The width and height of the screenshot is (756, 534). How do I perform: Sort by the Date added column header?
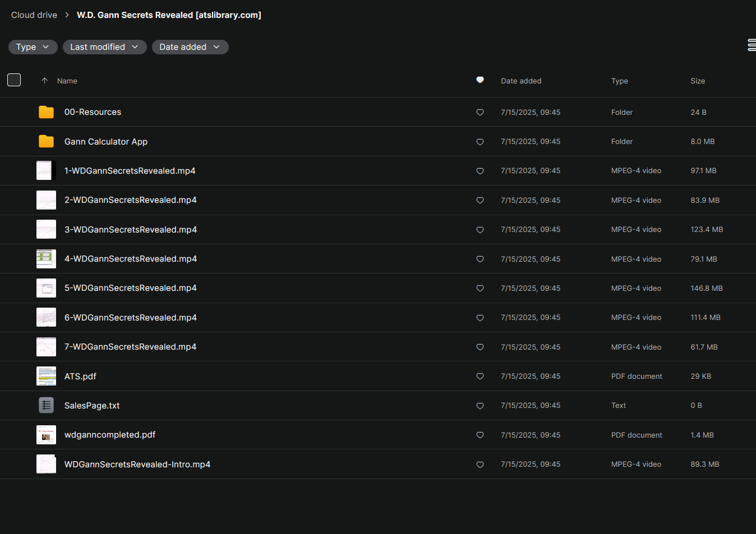(521, 81)
